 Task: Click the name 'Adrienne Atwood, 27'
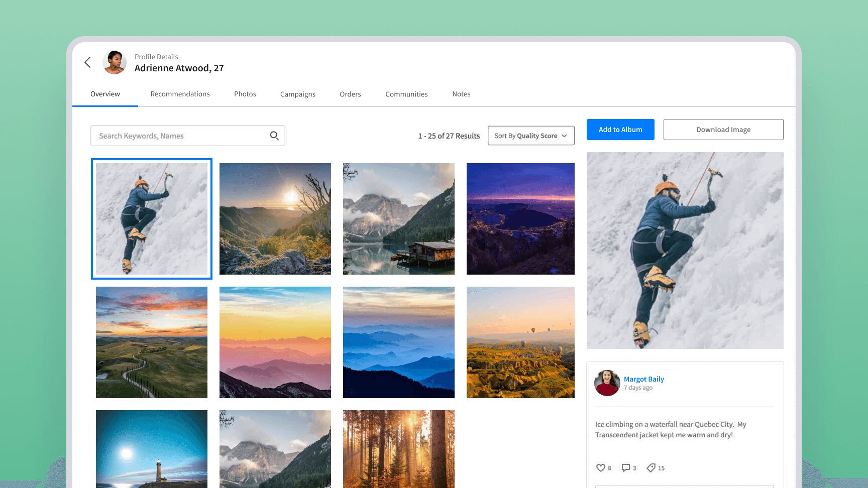pyautogui.click(x=179, y=68)
